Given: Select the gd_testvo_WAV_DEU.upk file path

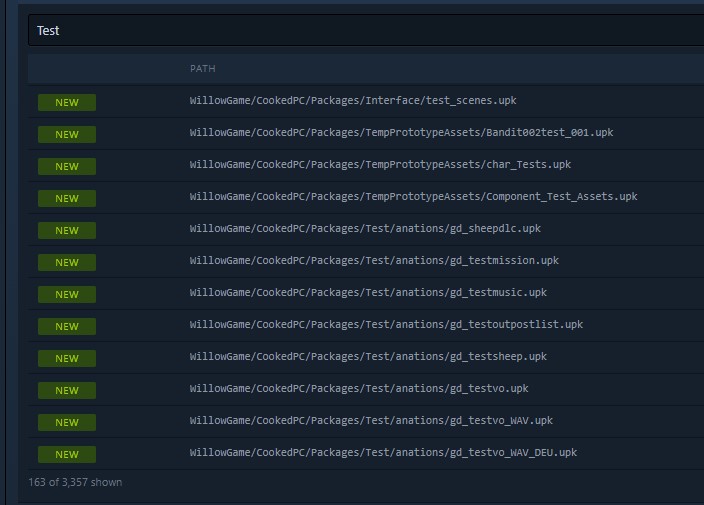Looking at the screenshot, I should click(383, 452).
